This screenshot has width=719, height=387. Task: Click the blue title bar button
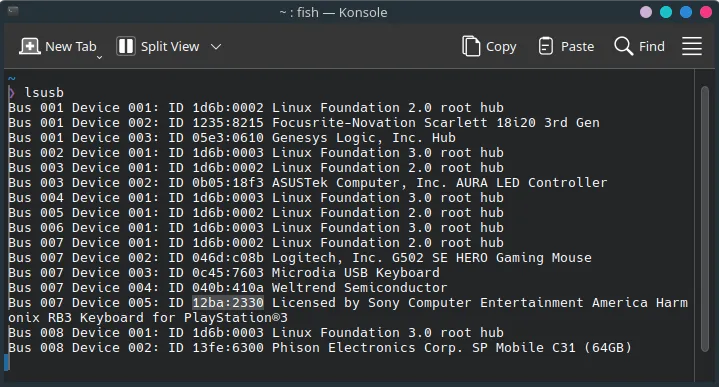[686, 12]
